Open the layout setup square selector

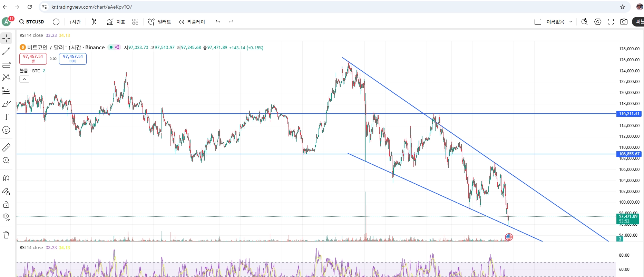pos(538,22)
